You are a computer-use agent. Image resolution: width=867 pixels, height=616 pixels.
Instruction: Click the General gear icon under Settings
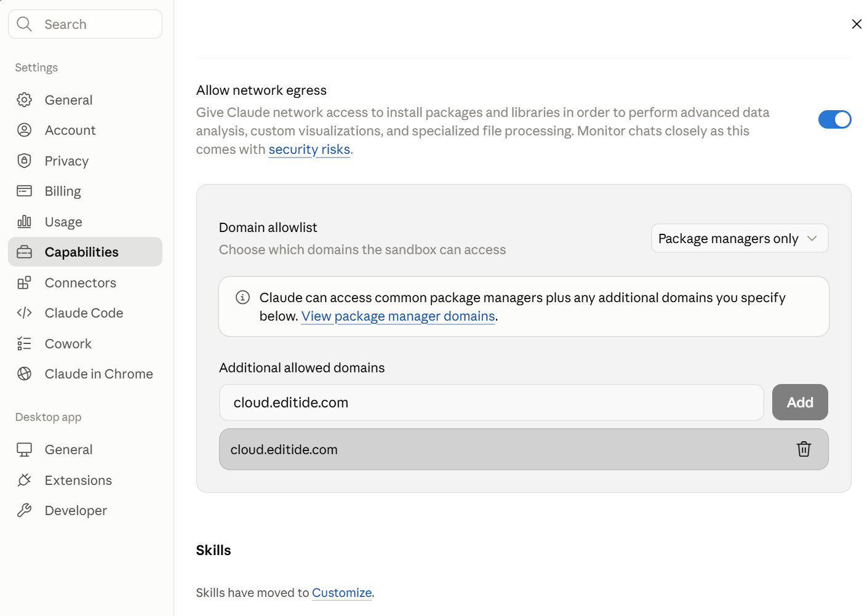pyautogui.click(x=24, y=100)
